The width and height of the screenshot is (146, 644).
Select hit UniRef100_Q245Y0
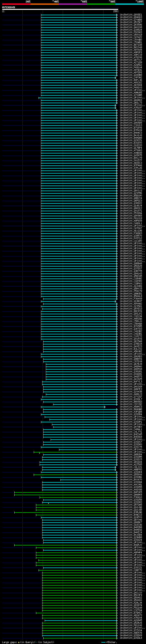[x=131, y=517]
